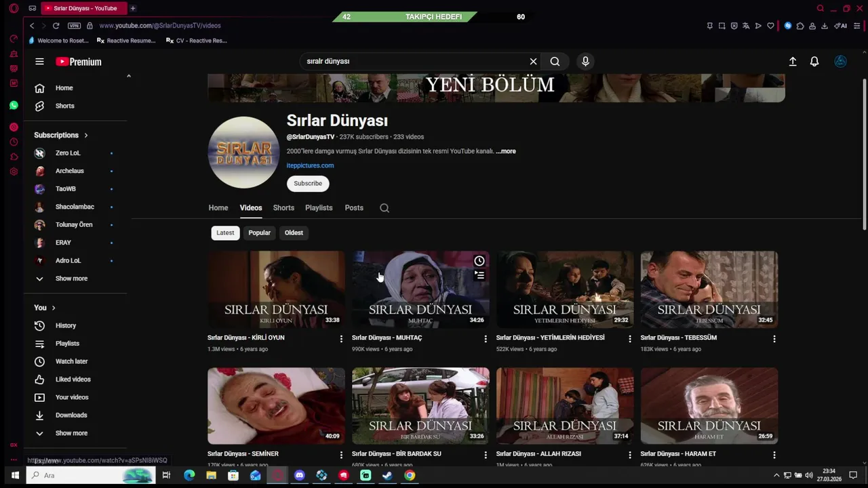
Task: Expand the You section chevron
Action: [54, 308]
